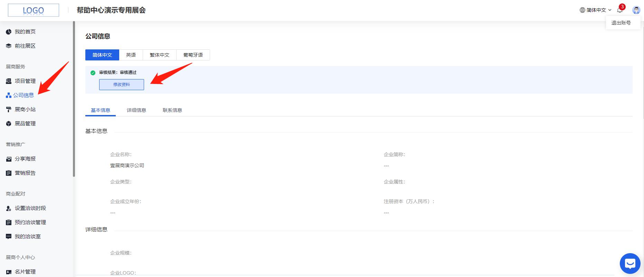644x277 pixels.
Task: Go to 项目管理 in sidebar
Action: click(x=25, y=81)
